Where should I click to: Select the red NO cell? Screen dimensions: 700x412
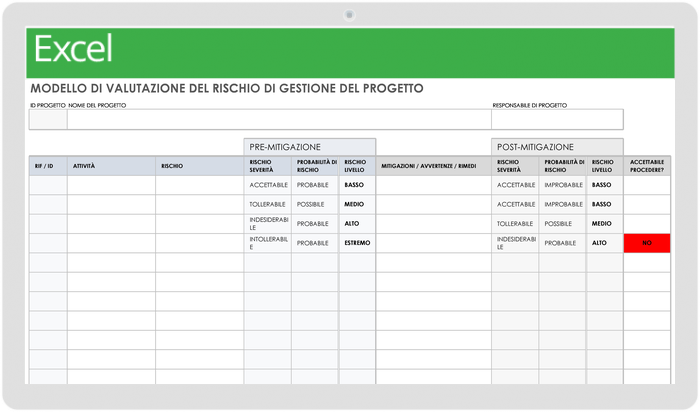(x=647, y=243)
